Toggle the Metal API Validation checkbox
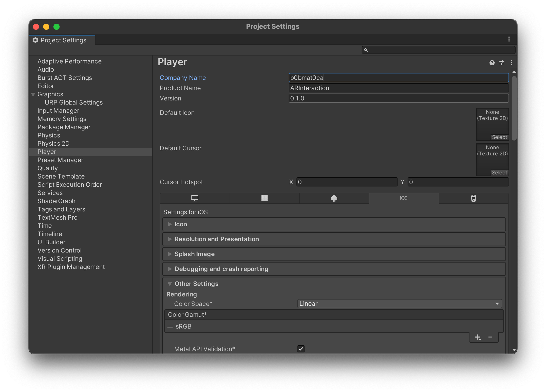Screen dimensions: 546x392 click(301, 349)
